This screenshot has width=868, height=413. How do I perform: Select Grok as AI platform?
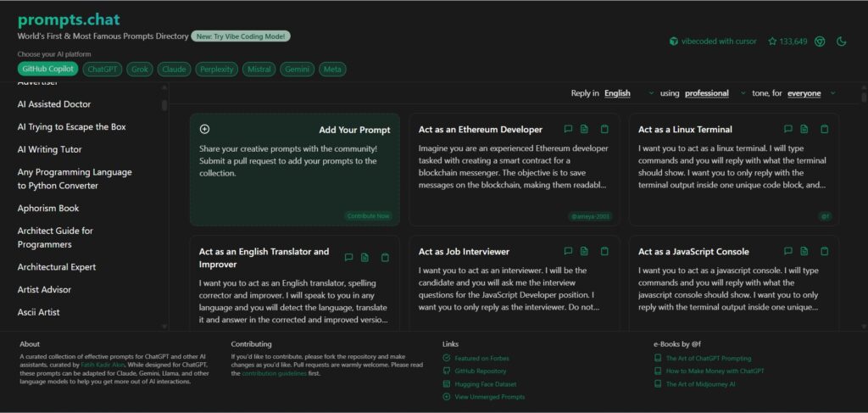(140, 70)
